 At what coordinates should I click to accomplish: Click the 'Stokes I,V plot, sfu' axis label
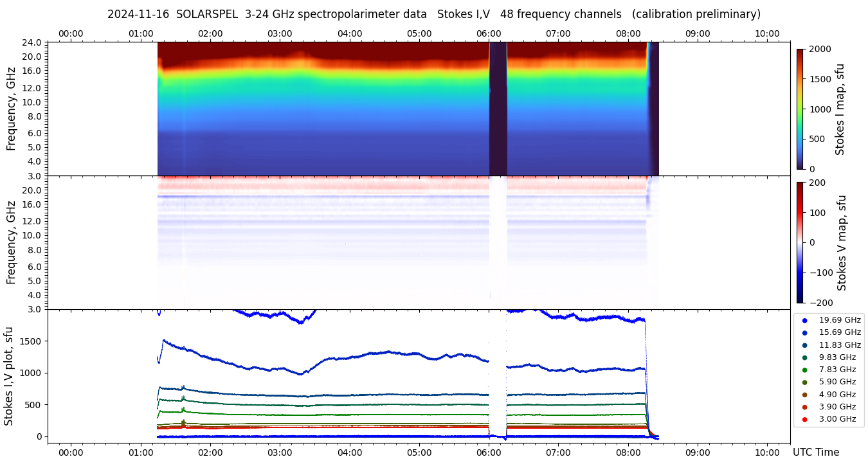(9, 376)
